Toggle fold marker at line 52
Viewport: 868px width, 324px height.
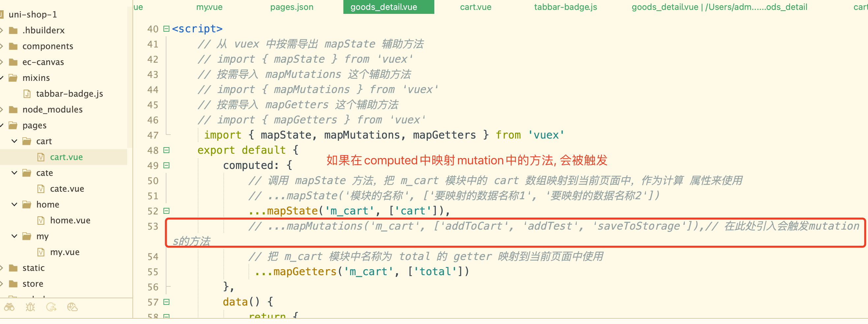coord(166,211)
